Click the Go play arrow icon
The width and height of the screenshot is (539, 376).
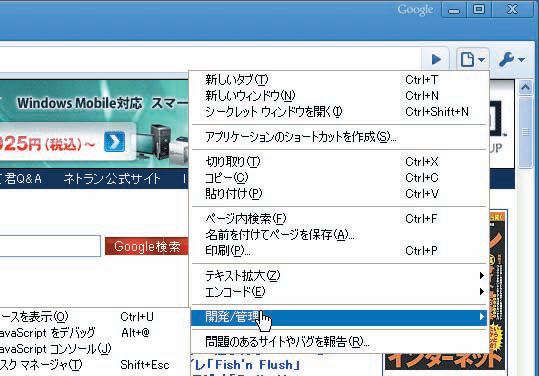tap(436, 59)
